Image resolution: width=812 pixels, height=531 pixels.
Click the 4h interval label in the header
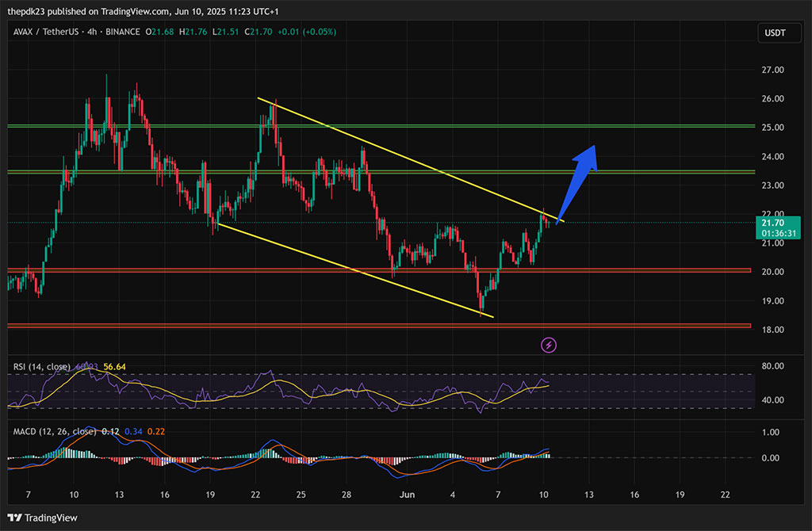92,32
